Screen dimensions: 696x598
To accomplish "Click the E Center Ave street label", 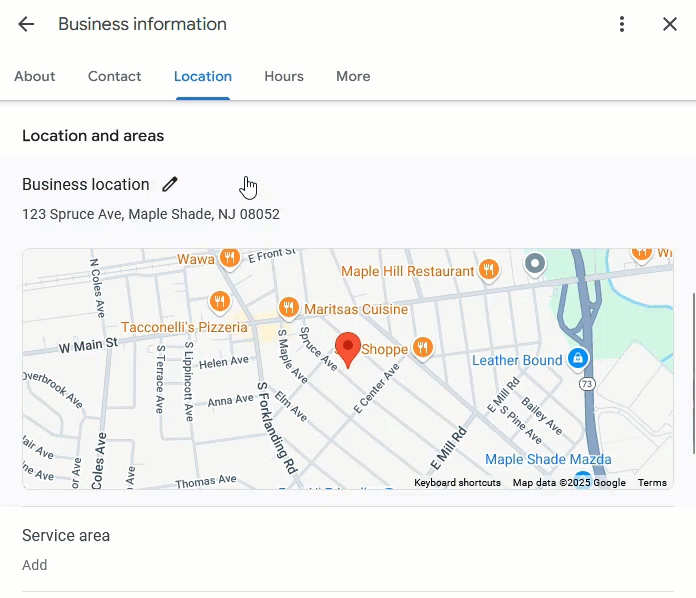I will coord(376,388).
